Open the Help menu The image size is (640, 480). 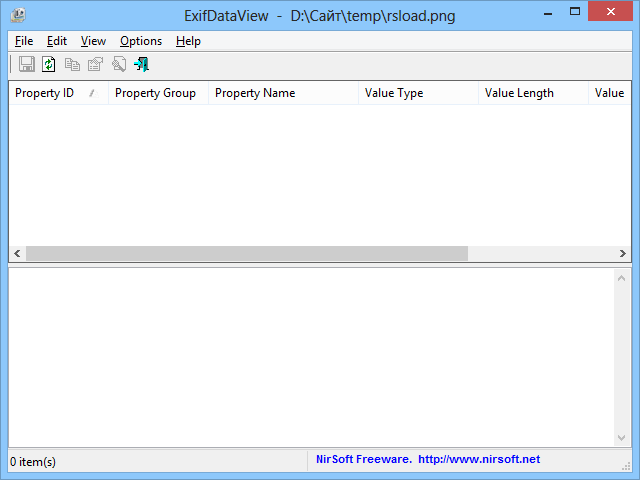click(x=188, y=41)
